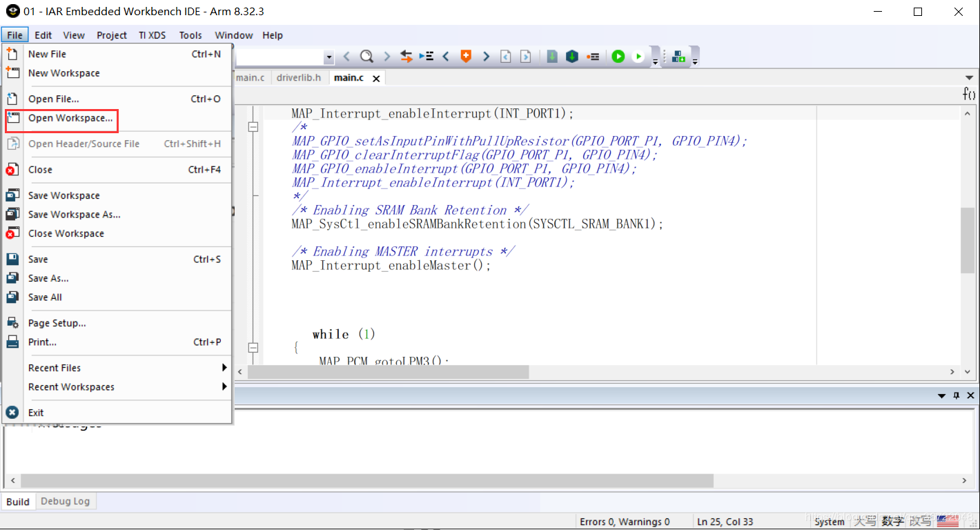980x530 pixels.
Task: Click the Save Workspace As icon in menu
Action: [12, 215]
